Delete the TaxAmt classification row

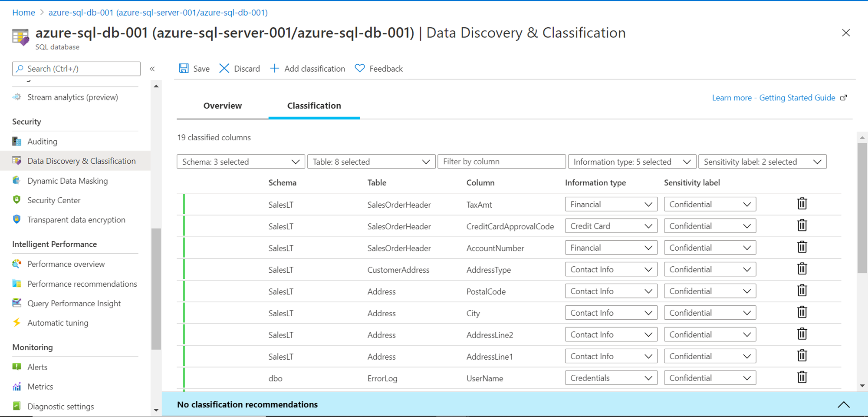click(x=802, y=204)
